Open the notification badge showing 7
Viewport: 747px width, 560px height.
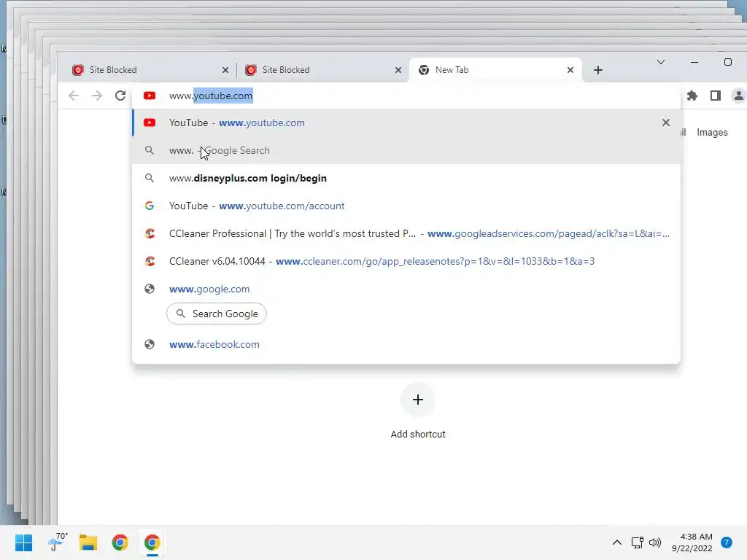[x=727, y=542]
